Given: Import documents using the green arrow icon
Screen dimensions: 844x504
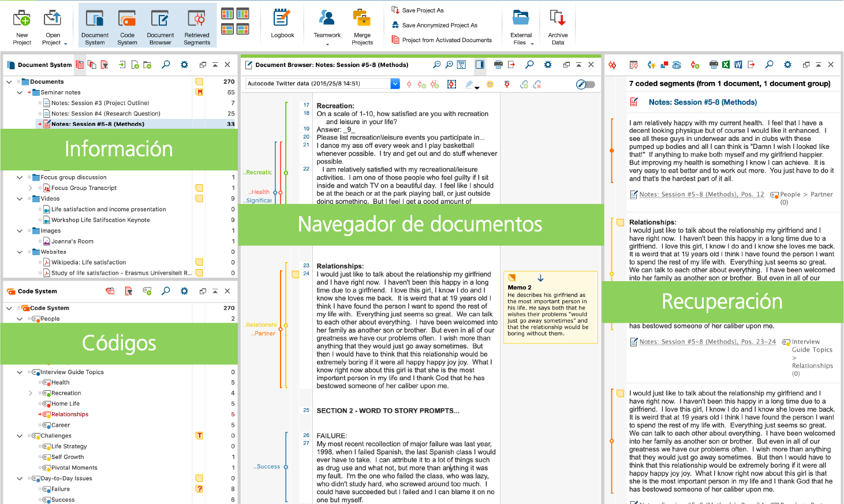Looking at the screenshot, I should pos(122,65).
